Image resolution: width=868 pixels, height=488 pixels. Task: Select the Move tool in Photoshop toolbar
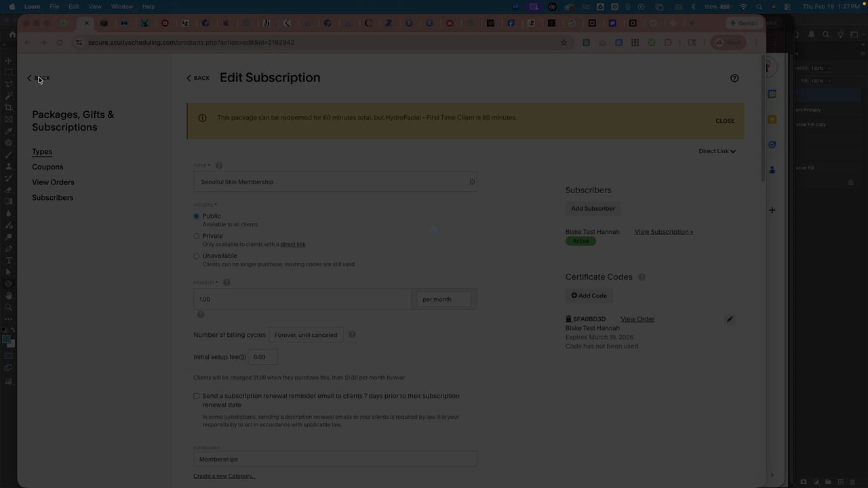tap(8, 60)
